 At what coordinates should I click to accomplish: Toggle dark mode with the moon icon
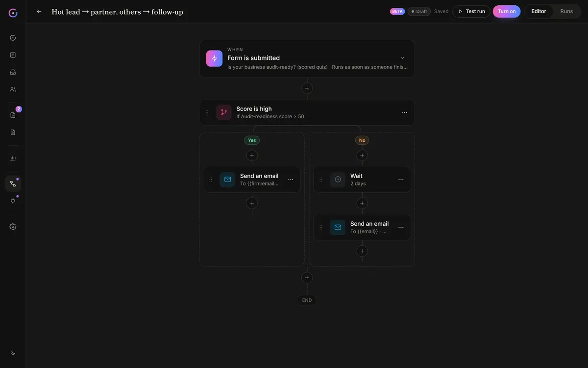[13, 352]
